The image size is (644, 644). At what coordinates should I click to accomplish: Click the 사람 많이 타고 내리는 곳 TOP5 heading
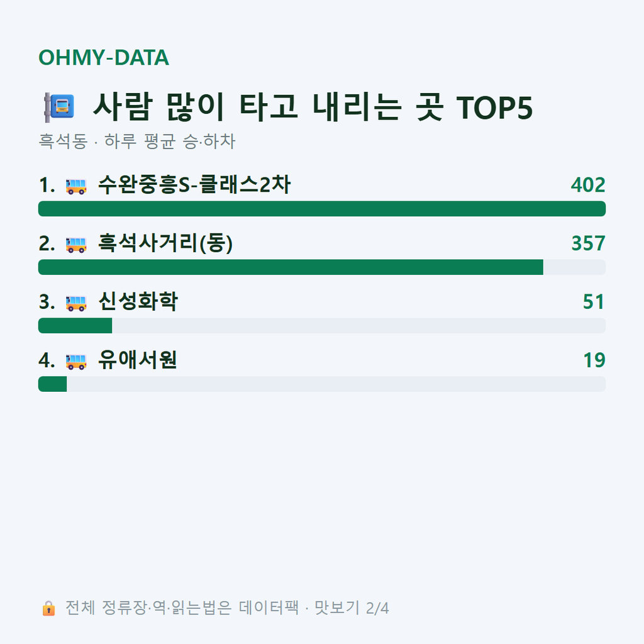click(313, 107)
